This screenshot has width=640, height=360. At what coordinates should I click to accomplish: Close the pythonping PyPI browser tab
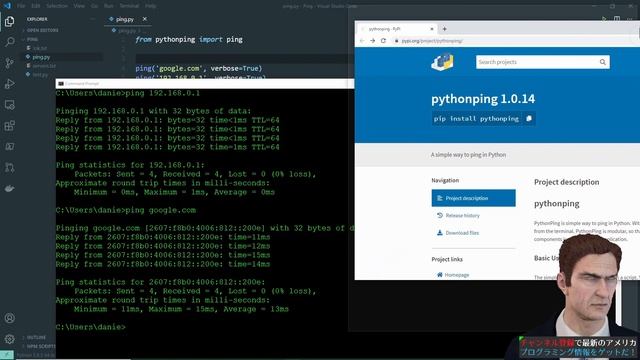pos(432,29)
